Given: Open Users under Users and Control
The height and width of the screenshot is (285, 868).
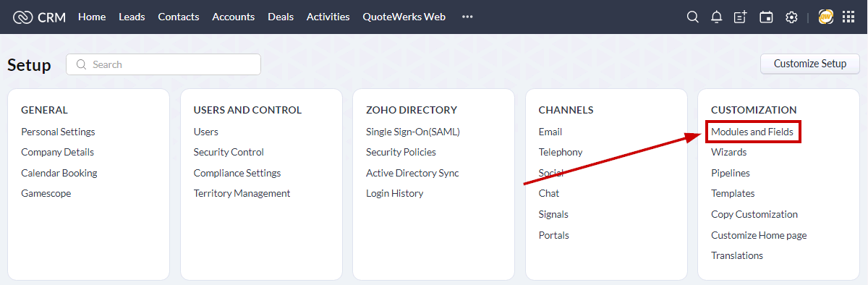Looking at the screenshot, I should click(206, 132).
